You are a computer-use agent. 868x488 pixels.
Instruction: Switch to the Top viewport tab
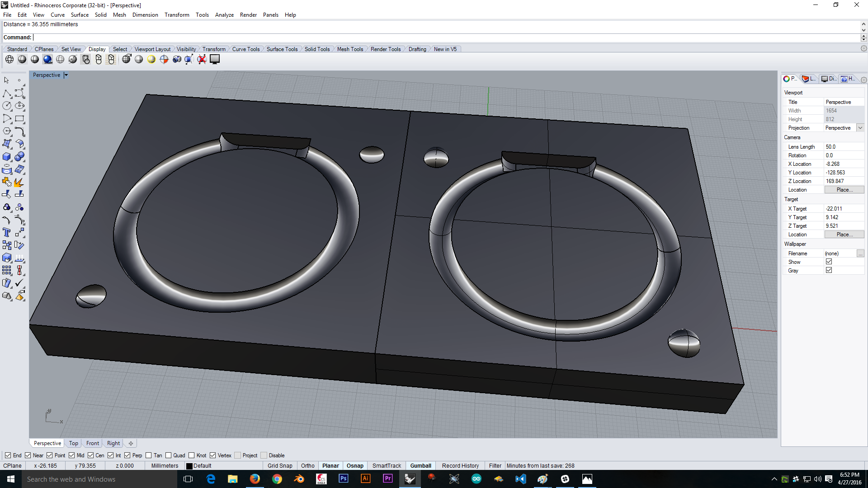74,443
